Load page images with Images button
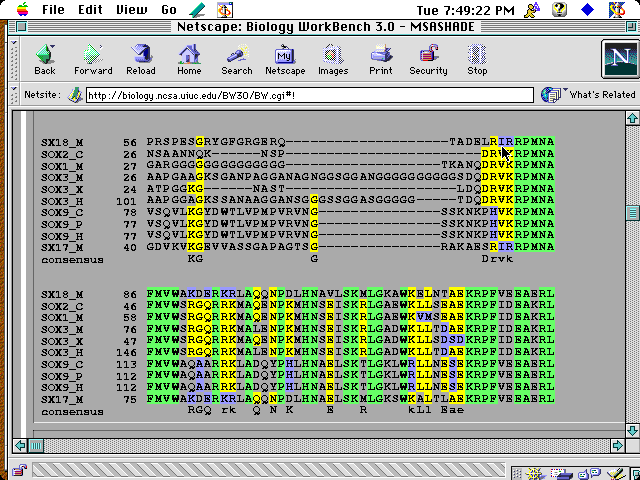Screen dimensions: 640x480 333,59
